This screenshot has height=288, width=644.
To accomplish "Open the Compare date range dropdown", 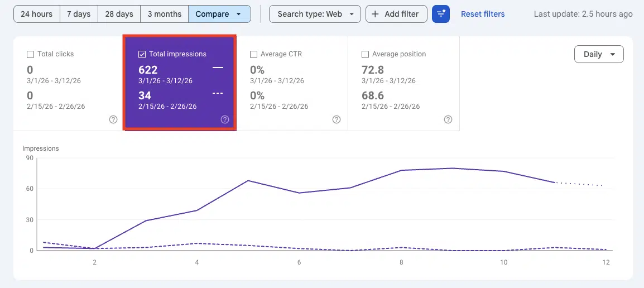I will click(x=219, y=14).
